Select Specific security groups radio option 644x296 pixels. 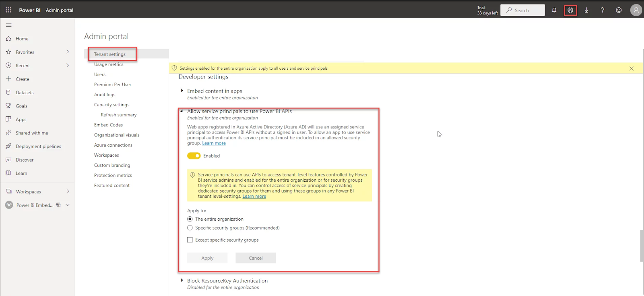(x=190, y=228)
